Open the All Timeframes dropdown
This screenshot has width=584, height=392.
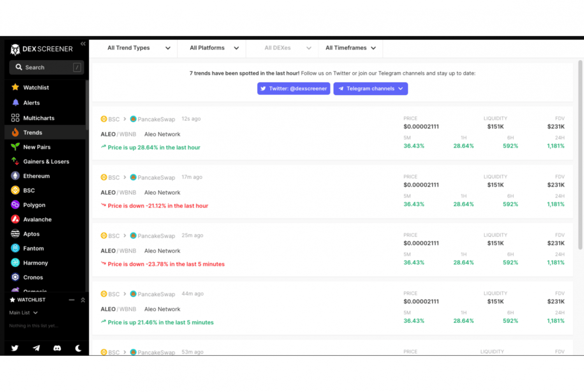(x=351, y=48)
